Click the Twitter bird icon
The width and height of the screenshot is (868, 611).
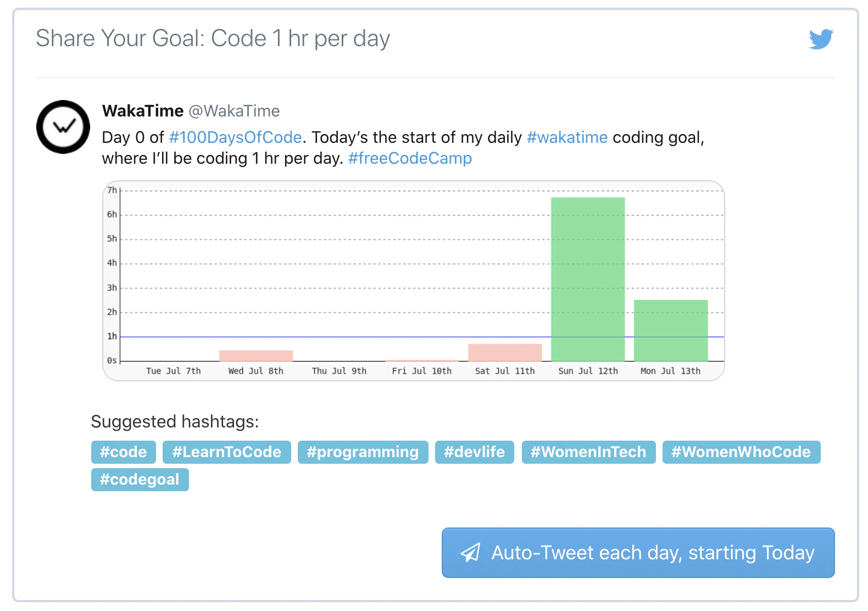tap(821, 39)
